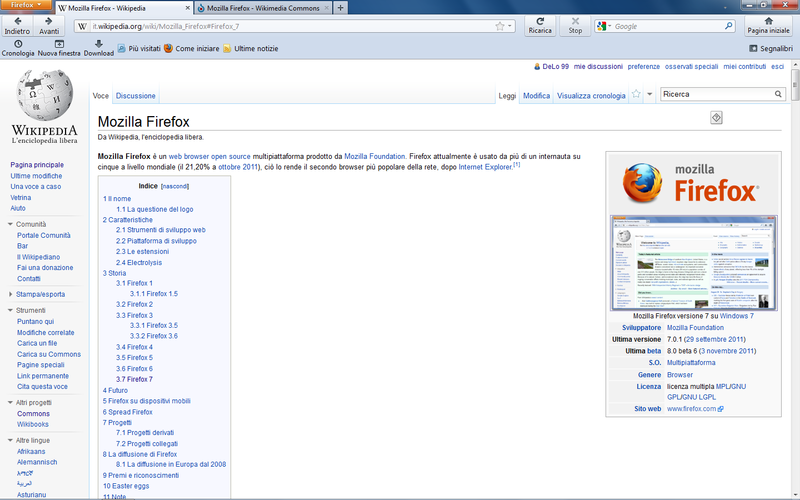Viewport: 800px width, 500px height.
Task: Open a Nuova finestra
Action: (x=59, y=48)
